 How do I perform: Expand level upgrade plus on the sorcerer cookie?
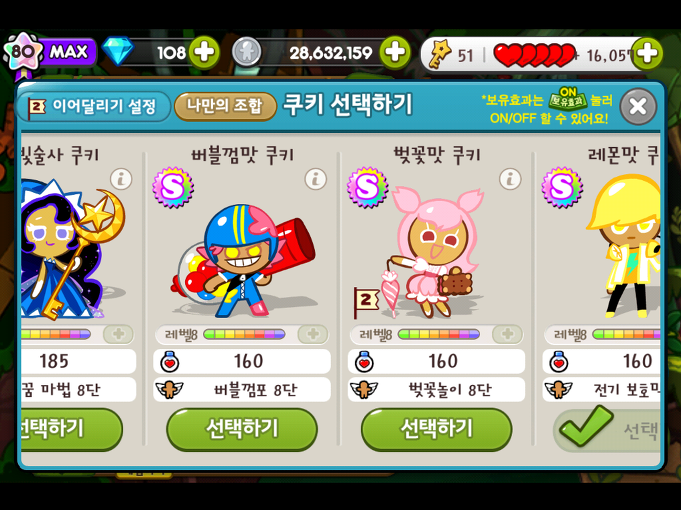[119, 334]
